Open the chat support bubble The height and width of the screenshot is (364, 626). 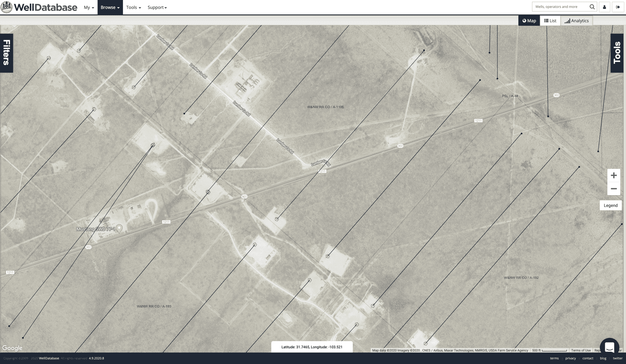[x=609, y=347]
